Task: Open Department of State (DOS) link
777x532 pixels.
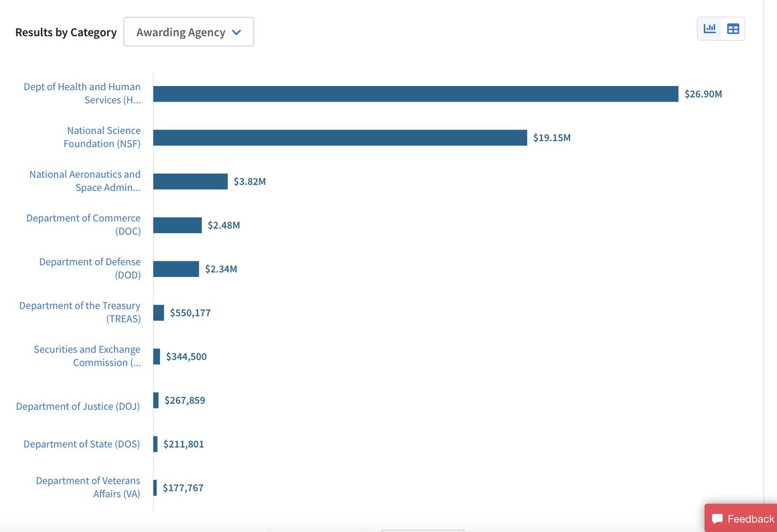Action: pos(82,444)
